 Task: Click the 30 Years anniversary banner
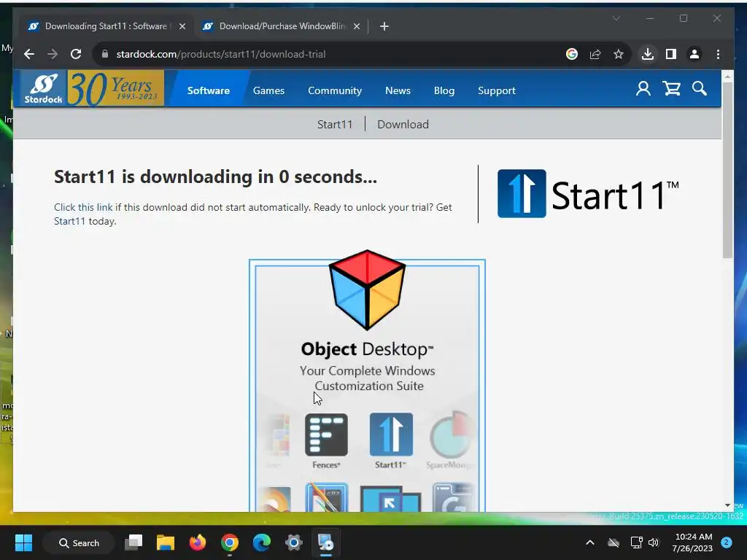(116, 88)
